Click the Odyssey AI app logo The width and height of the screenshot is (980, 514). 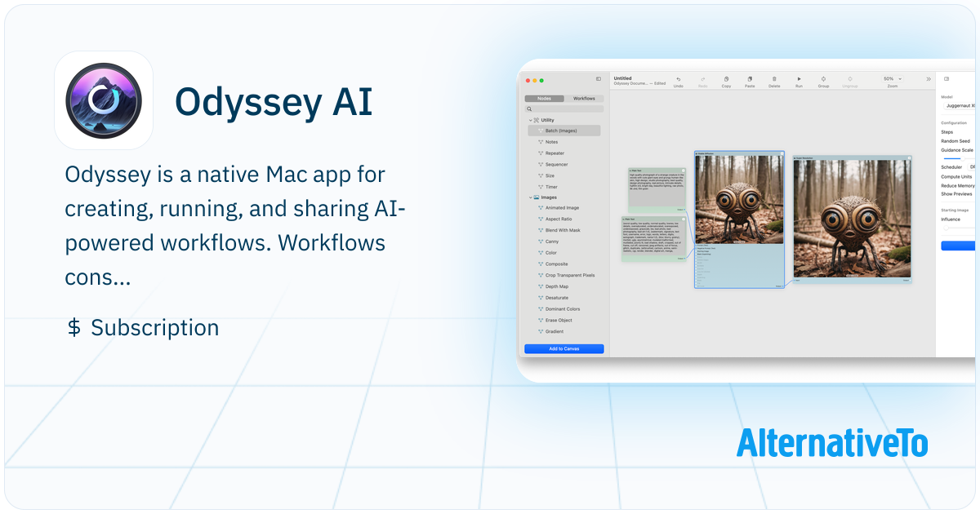[x=104, y=101]
